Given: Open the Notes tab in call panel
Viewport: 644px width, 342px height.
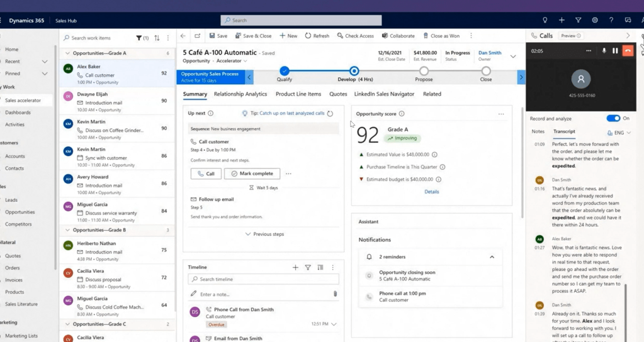Looking at the screenshot, I should tap(538, 132).
